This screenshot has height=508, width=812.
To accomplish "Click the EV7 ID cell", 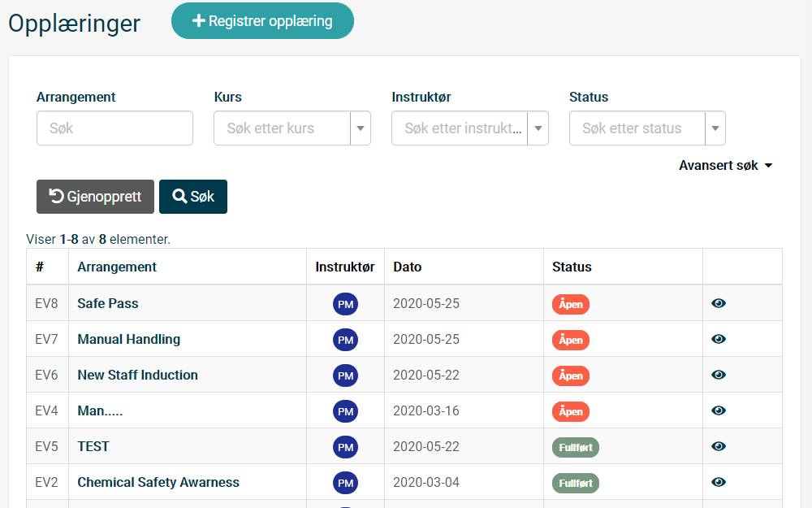I will click(46, 339).
